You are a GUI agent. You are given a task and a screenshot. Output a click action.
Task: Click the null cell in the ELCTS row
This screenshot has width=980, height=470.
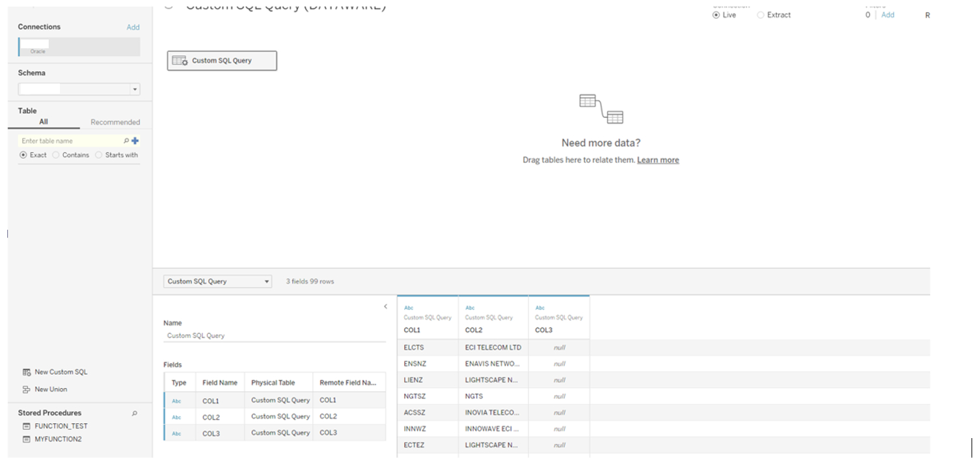(559, 348)
